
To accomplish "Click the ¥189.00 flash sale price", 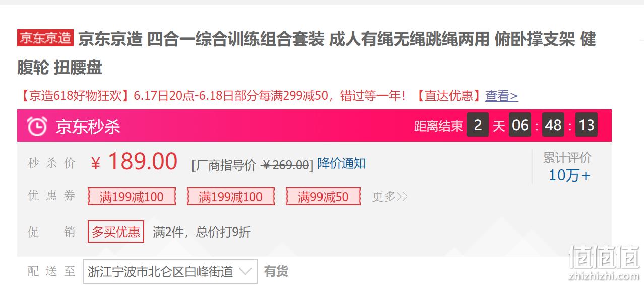I will coord(134,162).
